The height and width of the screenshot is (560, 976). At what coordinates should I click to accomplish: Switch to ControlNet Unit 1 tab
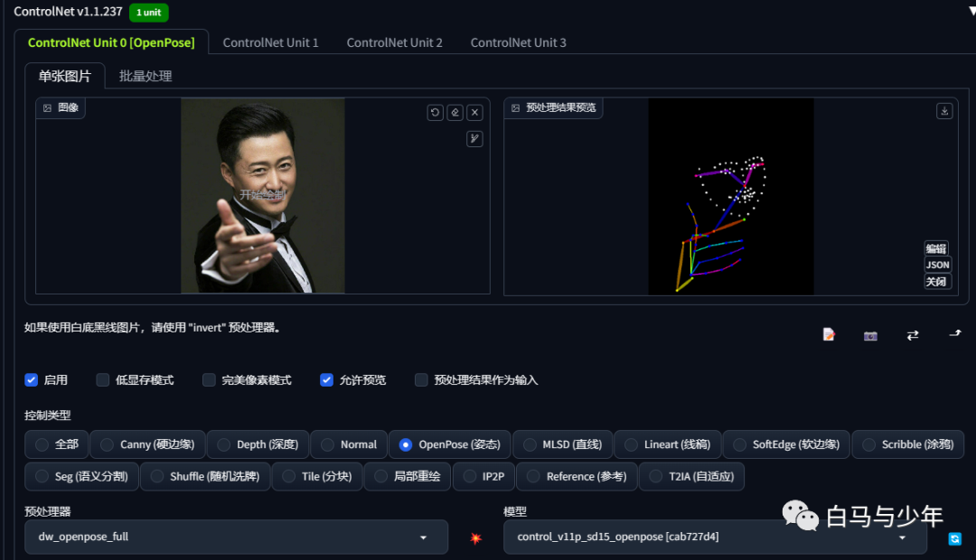[270, 43]
